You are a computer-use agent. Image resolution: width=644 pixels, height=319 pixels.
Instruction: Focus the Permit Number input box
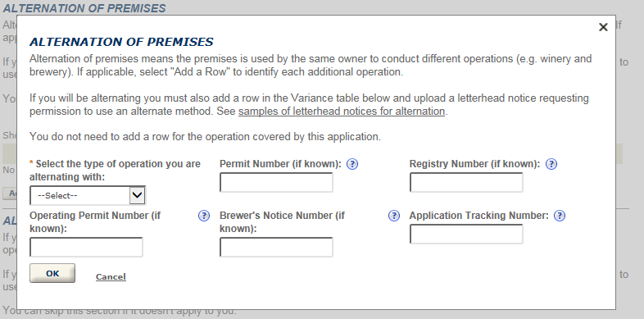[276, 182]
